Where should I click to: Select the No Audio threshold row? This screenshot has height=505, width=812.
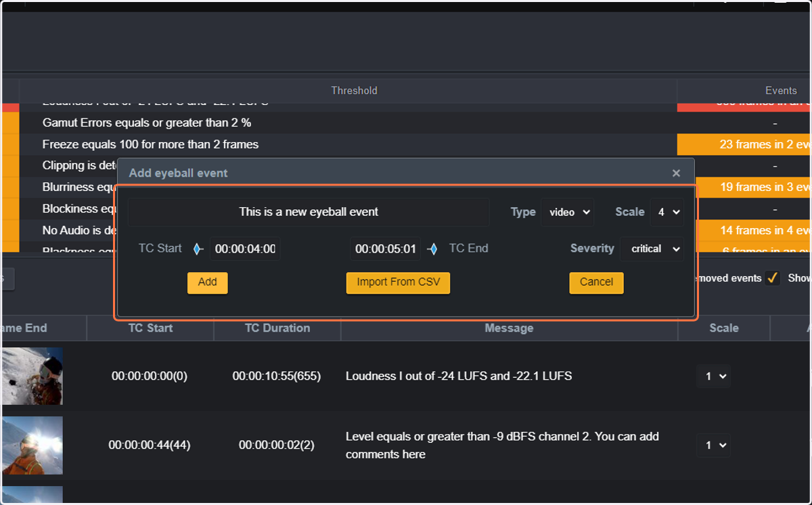pos(68,230)
